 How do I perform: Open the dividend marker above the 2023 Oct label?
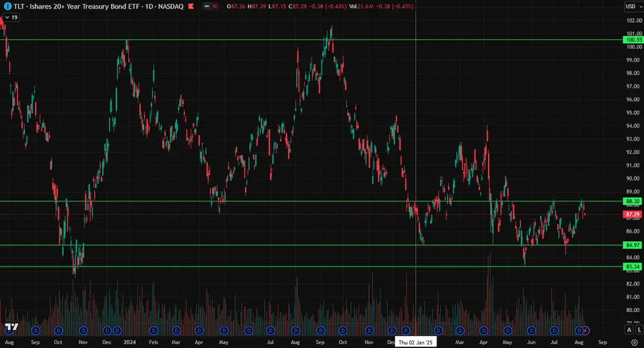(58, 330)
